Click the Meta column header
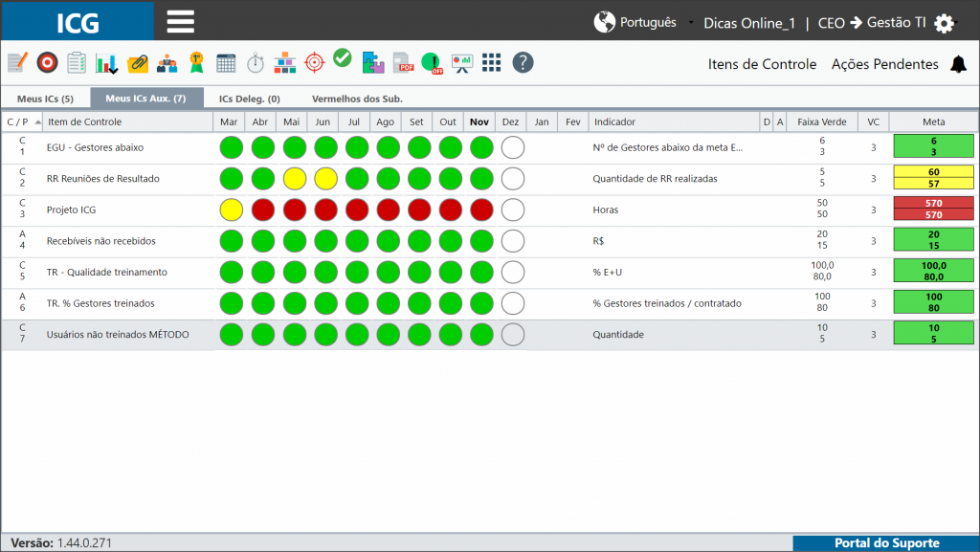Image resolution: width=980 pixels, height=552 pixels. point(933,121)
